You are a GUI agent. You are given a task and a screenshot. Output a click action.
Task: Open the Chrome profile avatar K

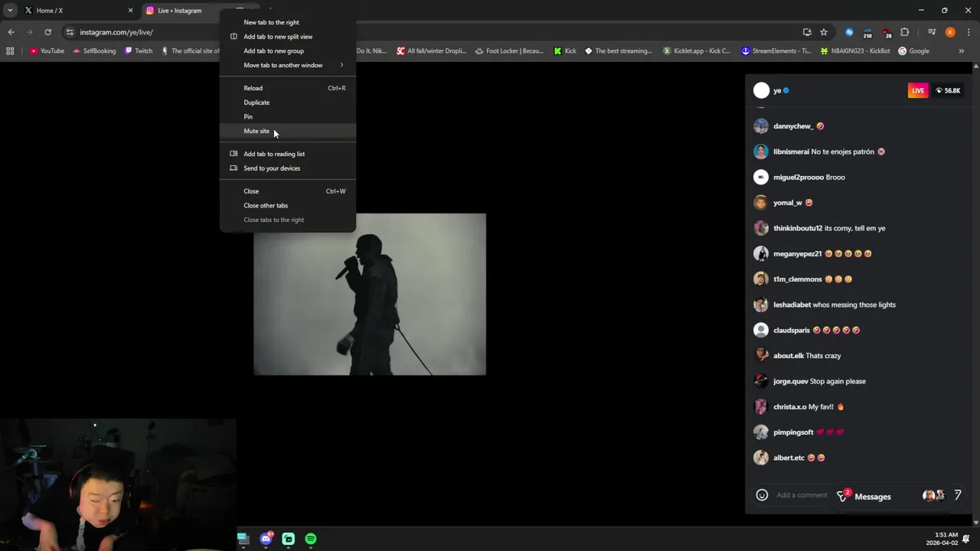click(x=950, y=32)
